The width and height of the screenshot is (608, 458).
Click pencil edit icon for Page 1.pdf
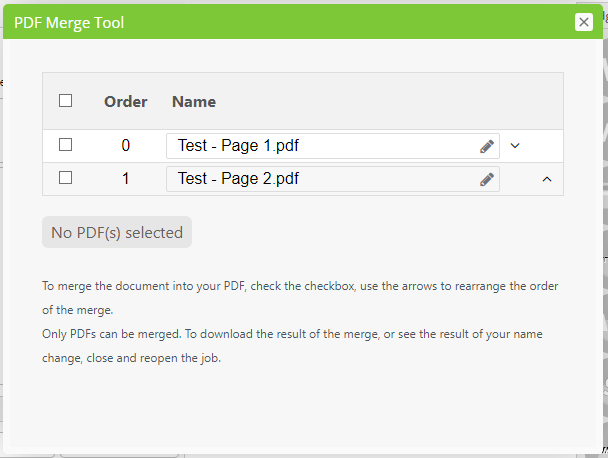tap(487, 146)
